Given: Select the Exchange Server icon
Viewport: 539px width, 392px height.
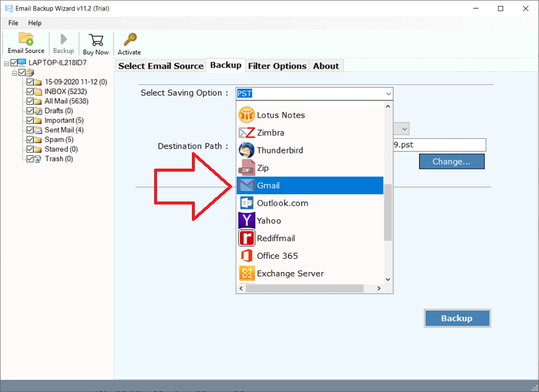Looking at the screenshot, I should [x=247, y=273].
